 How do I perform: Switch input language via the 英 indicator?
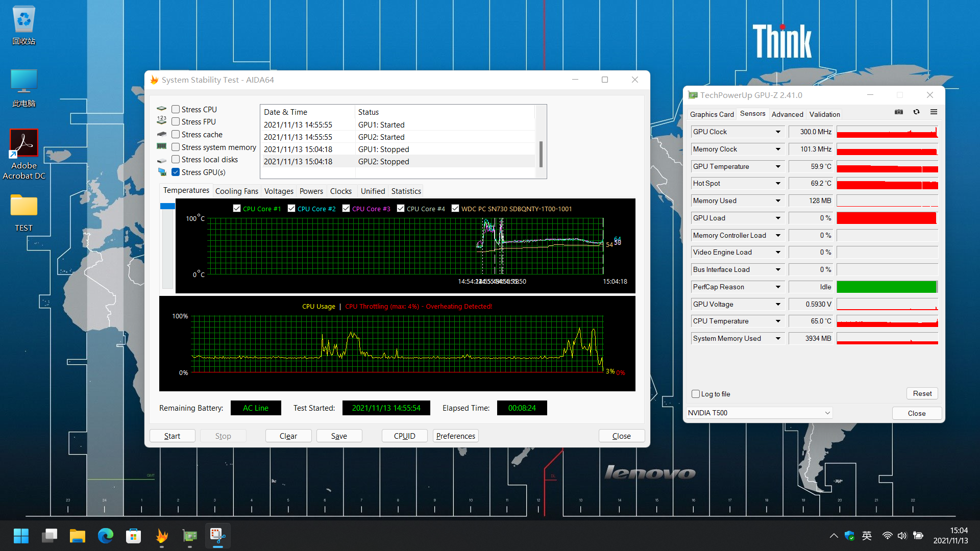tap(867, 536)
